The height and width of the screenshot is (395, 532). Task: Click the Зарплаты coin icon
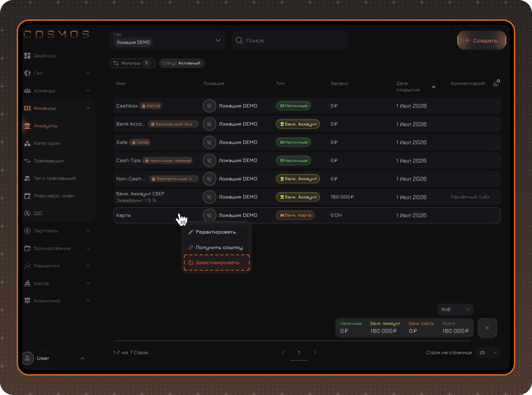pos(27,231)
